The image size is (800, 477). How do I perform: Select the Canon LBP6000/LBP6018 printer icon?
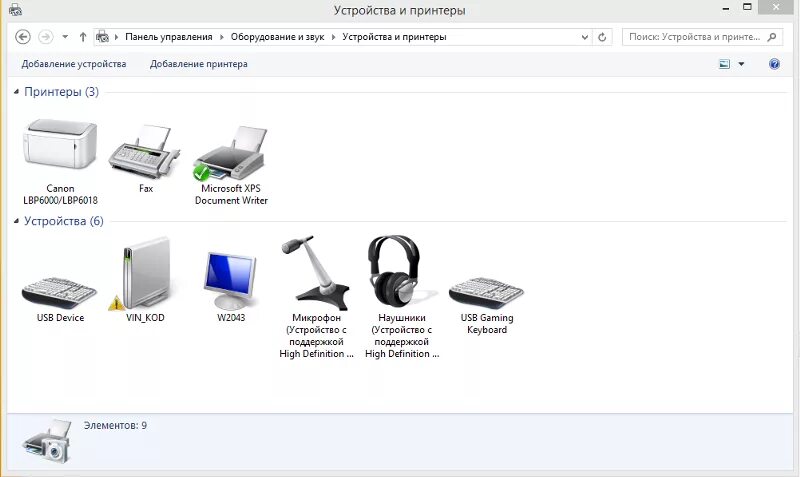60,145
